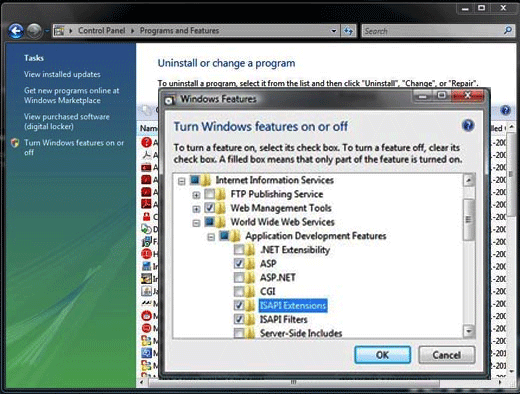Click features tree vertical scrollbar thumb
Image resolution: width=520 pixels, height=394 pixels.
[x=469, y=219]
